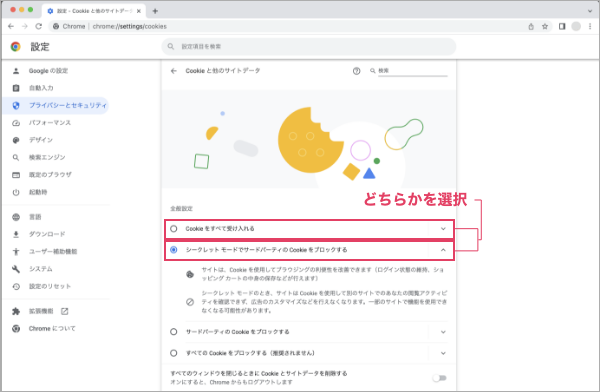Click the site info icon before Chrome label
The height and width of the screenshot is (392, 600).
pyautogui.click(x=56, y=26)
